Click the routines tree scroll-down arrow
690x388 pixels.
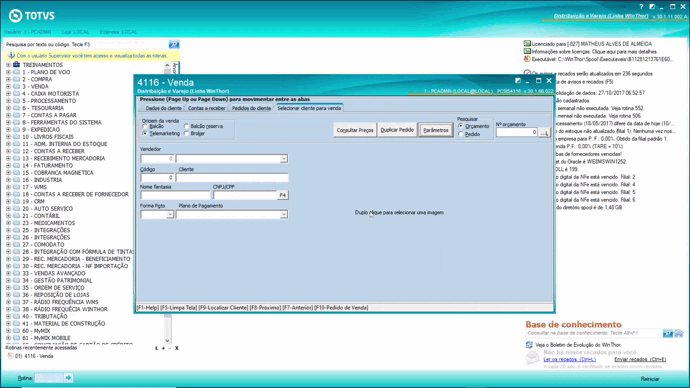167,340
